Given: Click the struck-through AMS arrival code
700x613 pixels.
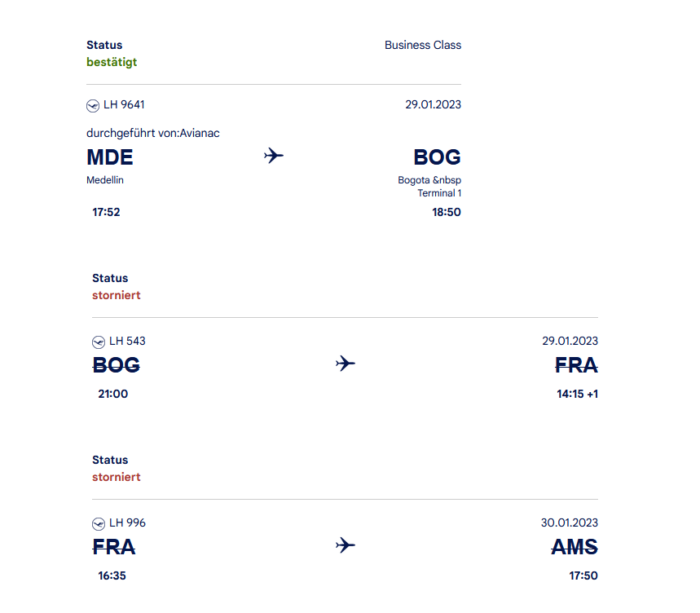Looking at the screenshot, I should pos(575,547).
